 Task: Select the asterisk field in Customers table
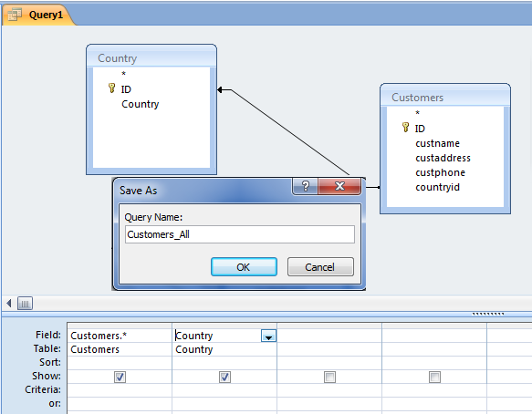point(417,113)
